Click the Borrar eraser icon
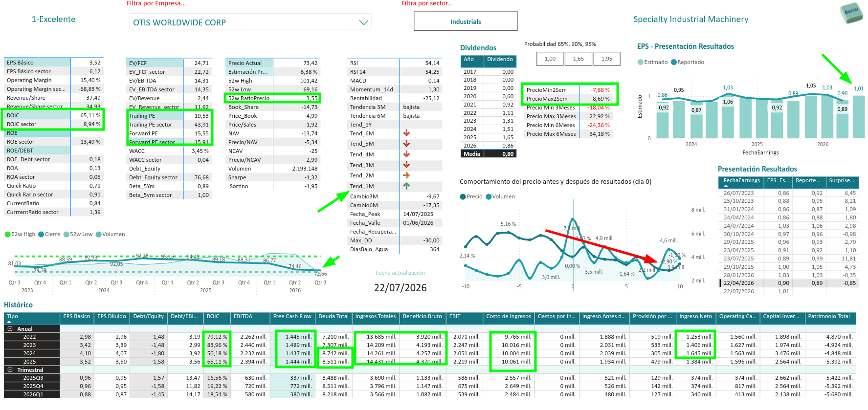The height and width of the screenshot is (410, 868). pyautogui.click(x=851, y=12)
